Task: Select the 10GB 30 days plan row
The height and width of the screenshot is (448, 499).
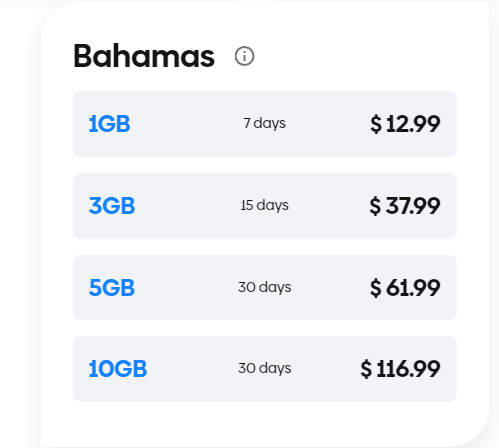Action: [x=265, y=369]
